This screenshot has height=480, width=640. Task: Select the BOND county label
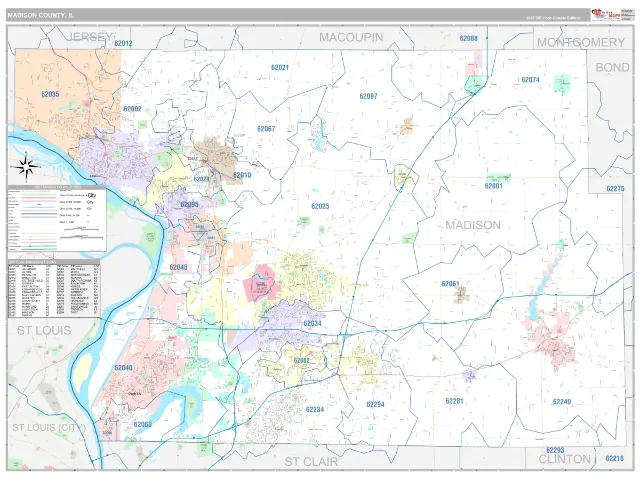click(x=612, y=67)
